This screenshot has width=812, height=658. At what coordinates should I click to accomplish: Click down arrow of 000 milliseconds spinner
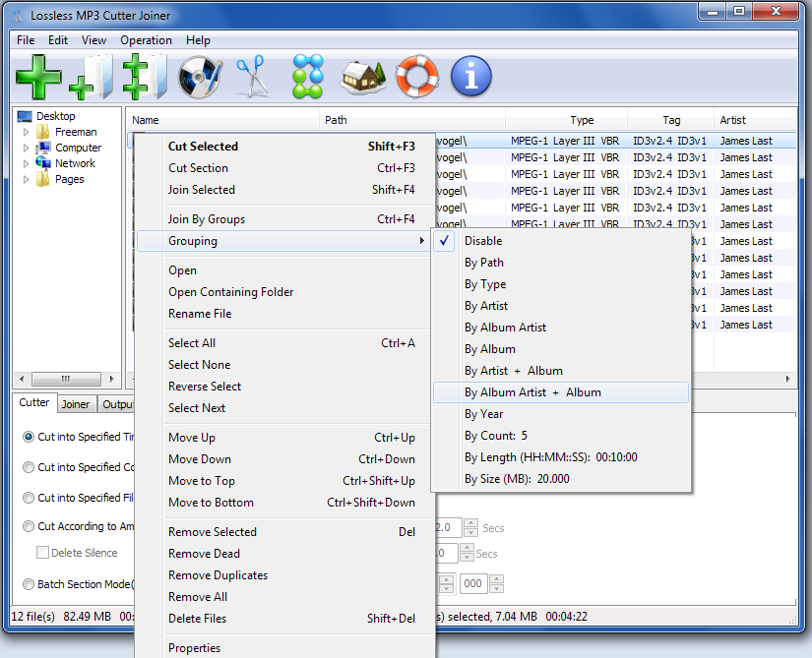coord(496,588)
